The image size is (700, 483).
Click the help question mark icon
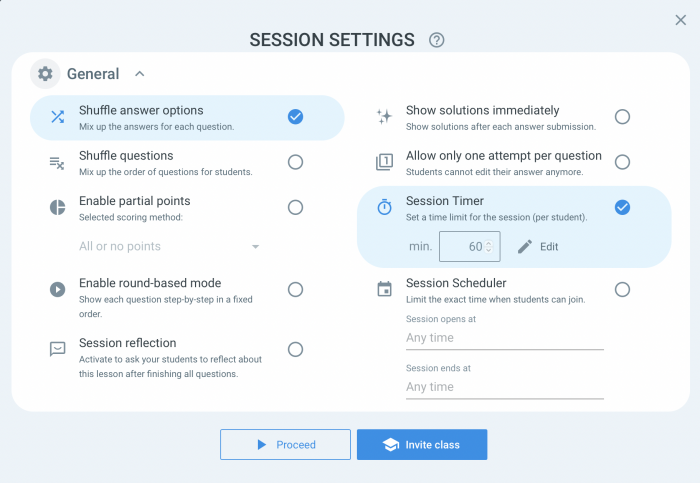click(436, 40)
